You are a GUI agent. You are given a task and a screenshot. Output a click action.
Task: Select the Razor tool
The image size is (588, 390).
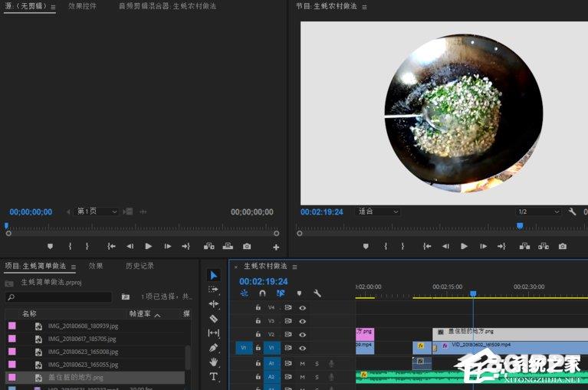coord(213,319)
